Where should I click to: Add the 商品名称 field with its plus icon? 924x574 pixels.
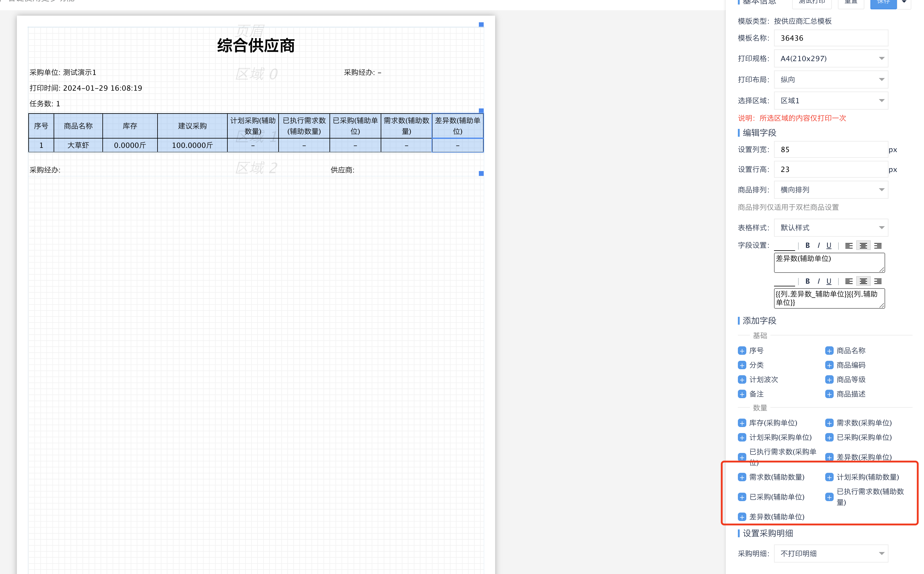coord(829,351)
